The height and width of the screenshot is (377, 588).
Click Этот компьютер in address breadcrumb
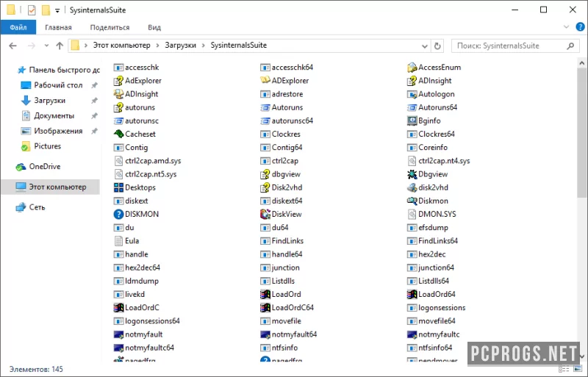click(x=121, y=46)
